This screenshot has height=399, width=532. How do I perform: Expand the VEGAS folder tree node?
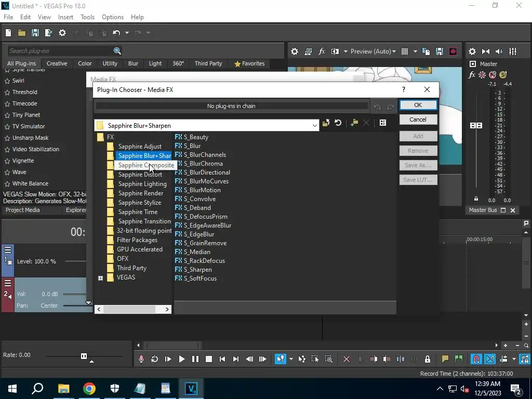pyautogui.click(x=100, y=278)
